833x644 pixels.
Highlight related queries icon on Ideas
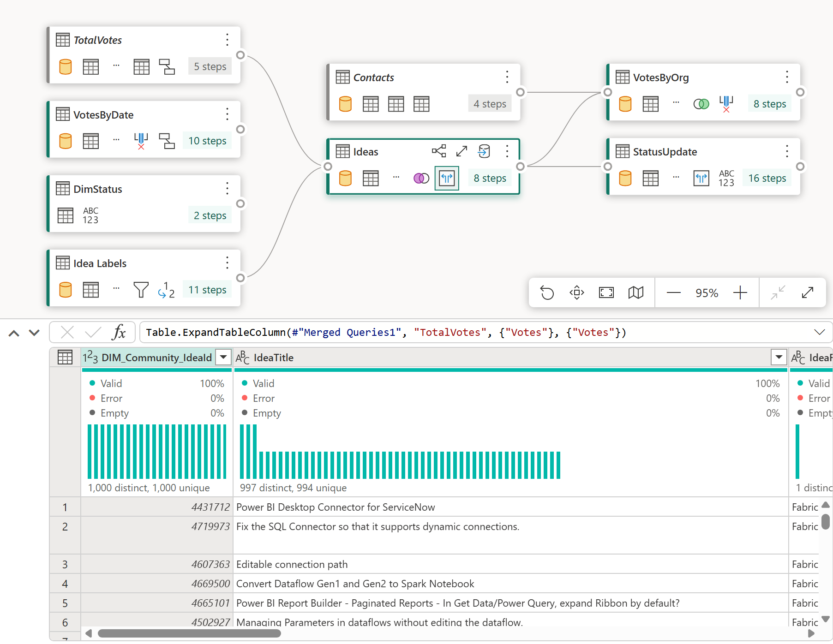pos(439,151)
